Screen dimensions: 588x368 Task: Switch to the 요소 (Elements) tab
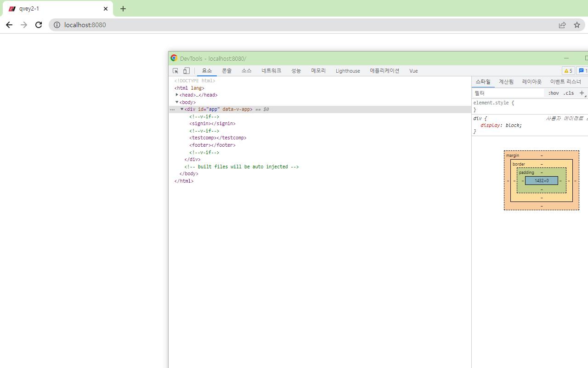pyautogui.click(x=207, y=71)
